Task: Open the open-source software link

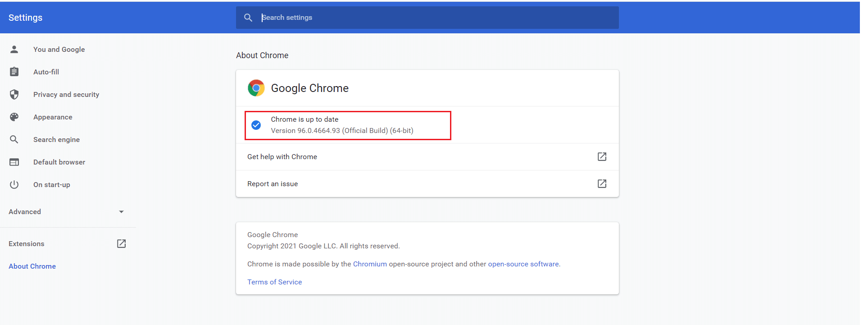Action: [x=523, y=264]
